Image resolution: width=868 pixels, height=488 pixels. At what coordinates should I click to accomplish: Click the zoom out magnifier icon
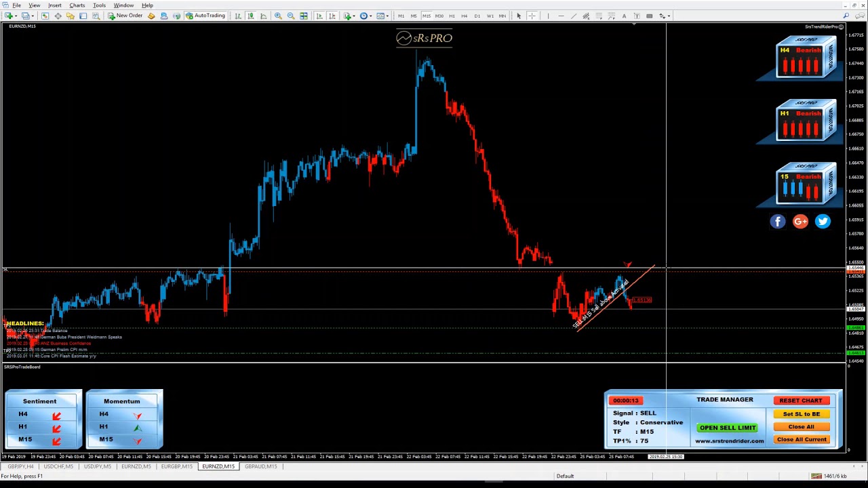(x=291, y=16)
